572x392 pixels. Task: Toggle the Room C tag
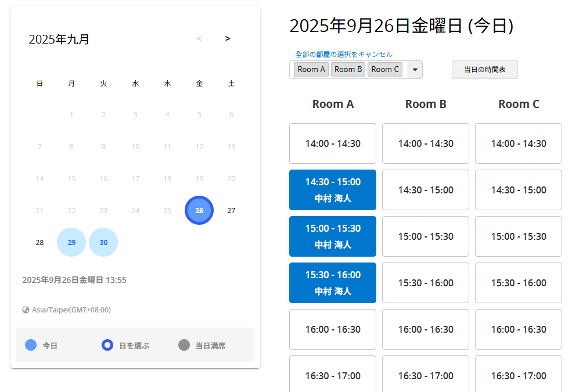385,70
